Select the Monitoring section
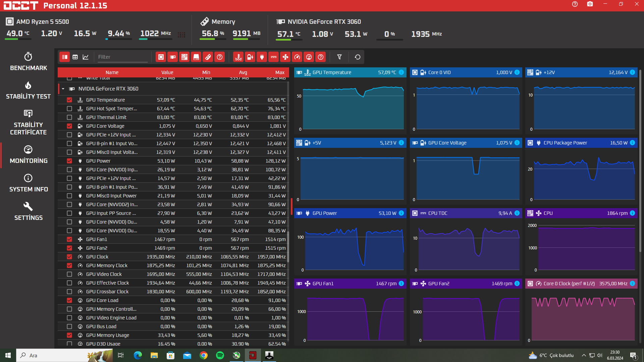644x362 pixels. [x=28, y=155]
